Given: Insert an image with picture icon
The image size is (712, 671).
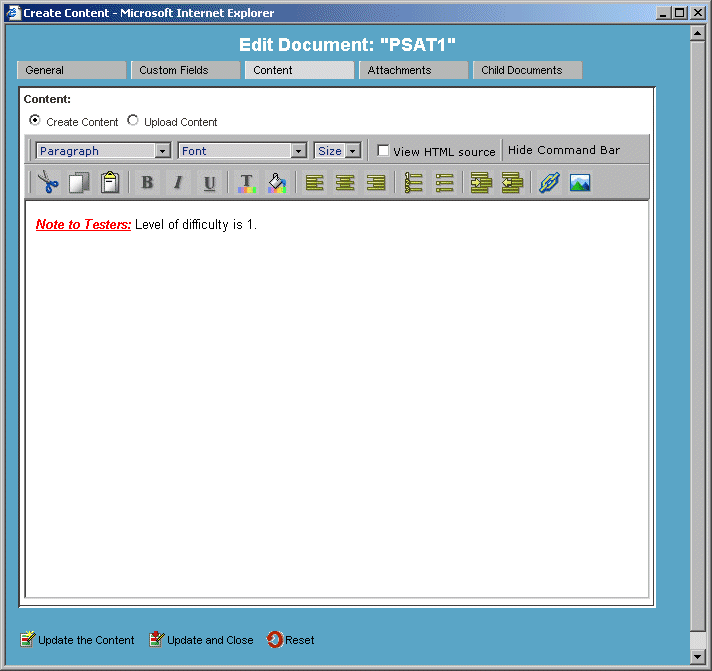Looking at the screenshot, I should tap(580, 183).
